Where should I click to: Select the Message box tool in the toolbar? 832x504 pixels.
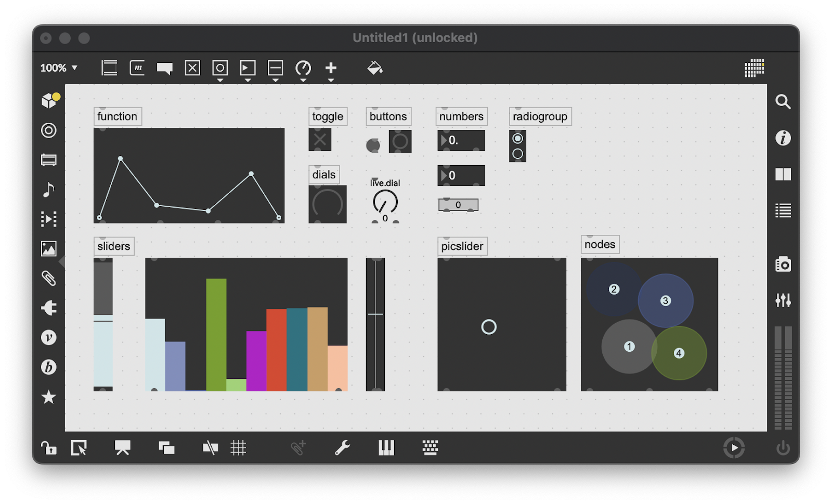tap(137, 68)
